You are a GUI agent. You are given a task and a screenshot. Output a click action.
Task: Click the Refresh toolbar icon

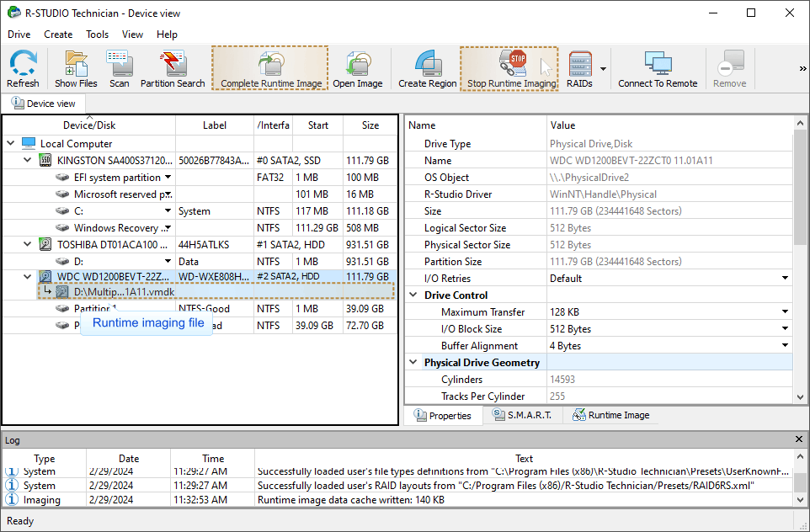pyautogui.click(x=23, y=69)
